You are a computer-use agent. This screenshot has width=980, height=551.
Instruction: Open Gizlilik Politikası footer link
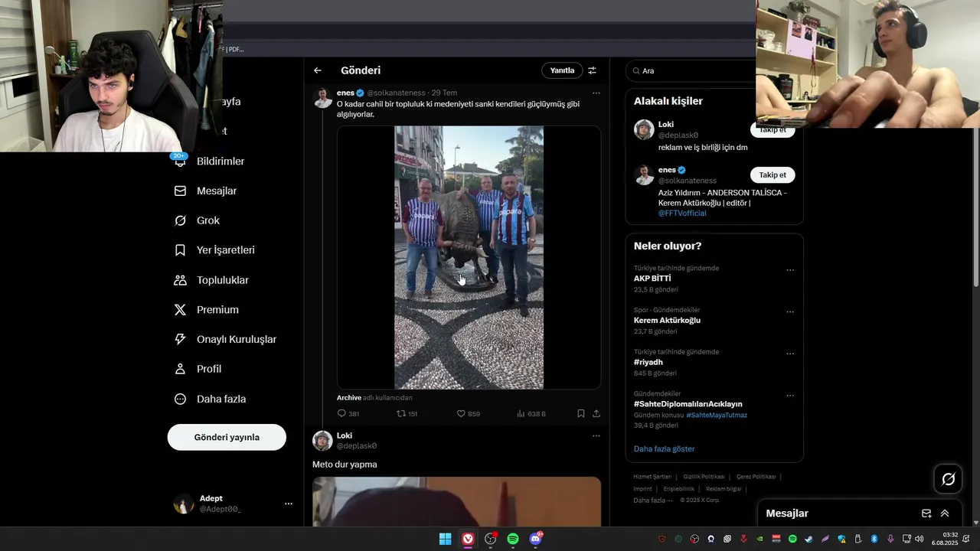point(704,477)
